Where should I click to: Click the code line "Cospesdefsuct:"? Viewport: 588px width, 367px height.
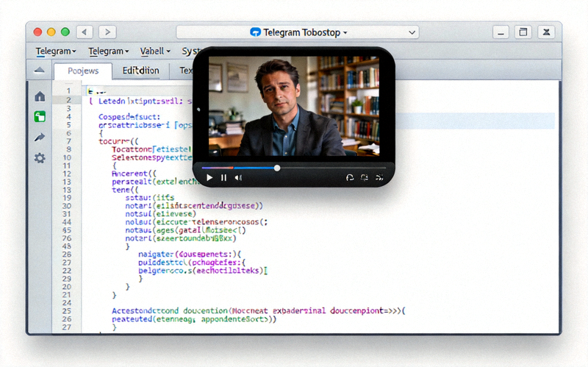pos(129,117)
